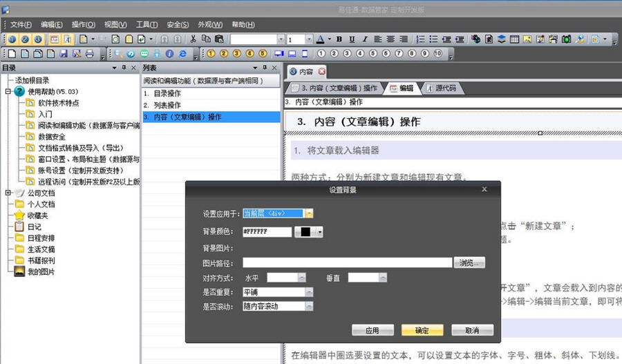Click the 浏览... button
Image resolution: width=622 pixels, height=364 pixels.
tap(469, 262)
